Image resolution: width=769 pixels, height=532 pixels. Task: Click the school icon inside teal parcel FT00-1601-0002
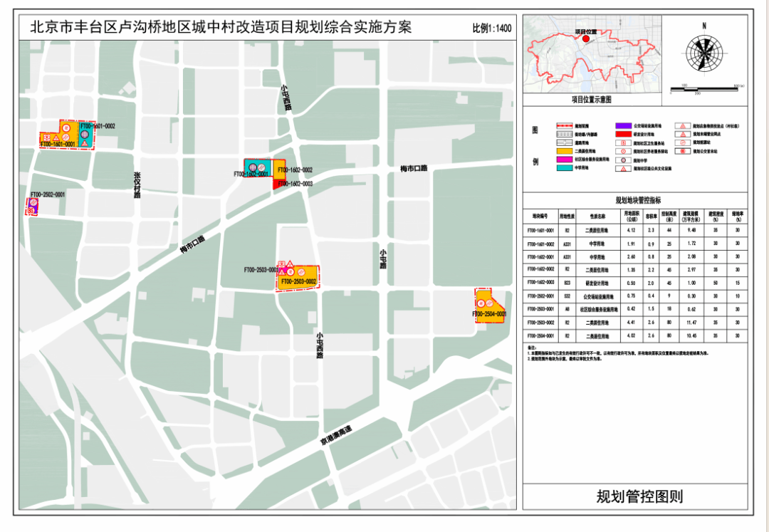coord(84,135)
